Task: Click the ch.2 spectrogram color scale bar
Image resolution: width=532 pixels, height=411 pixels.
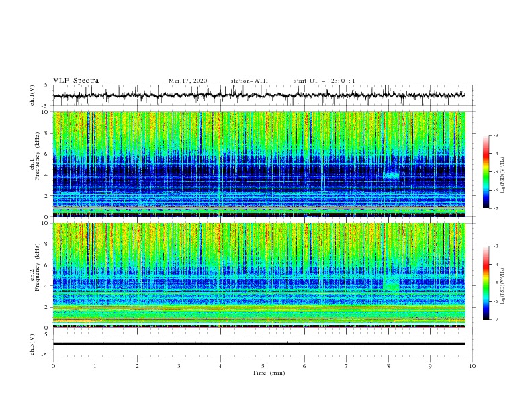Action: (x=486, y=283)
